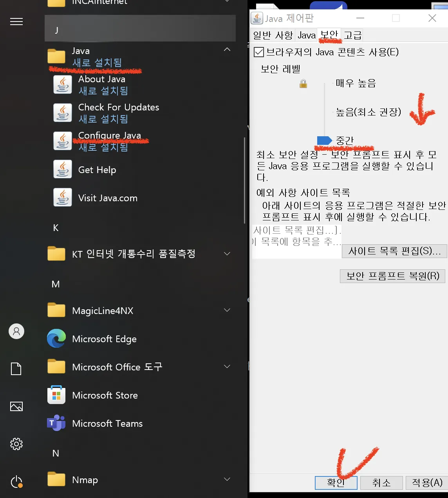Select the 보안 tab

pos(329,34)
